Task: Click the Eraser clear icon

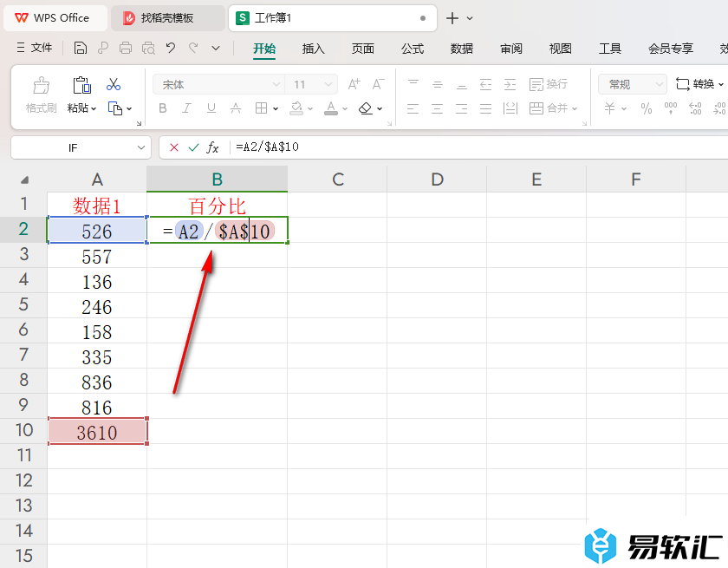Action: tap(365, 108)
